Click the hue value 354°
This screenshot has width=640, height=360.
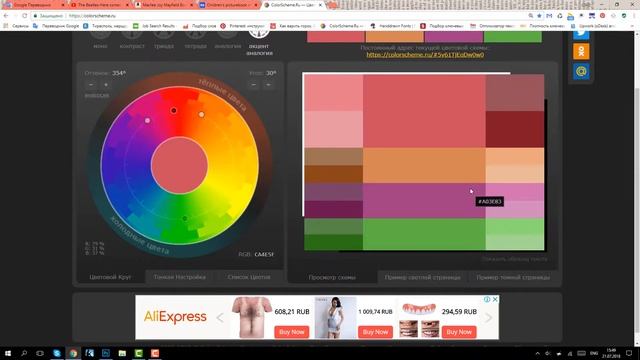(x=119, y=73)
